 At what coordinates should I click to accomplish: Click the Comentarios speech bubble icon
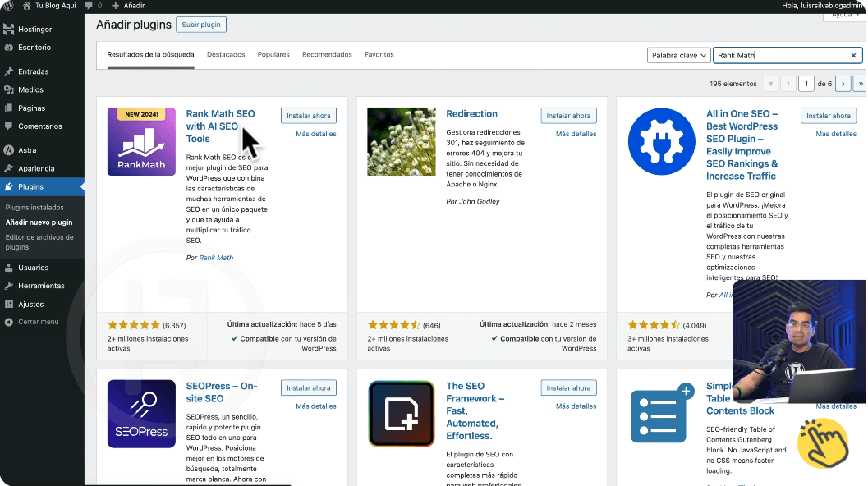point(8,126)
